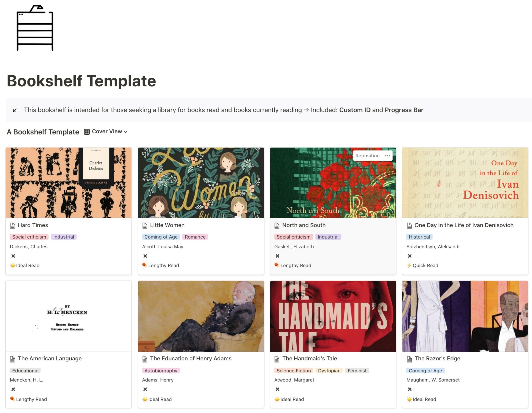This screenshot has height=413, width=532.
Task: Click the lightning Quick Read icon
Action: 409,265
